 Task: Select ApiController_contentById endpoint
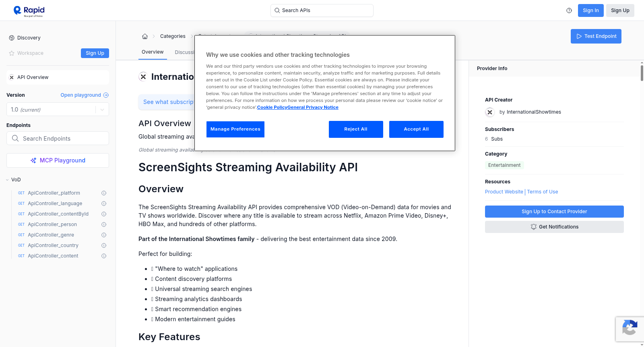(58, 214)
